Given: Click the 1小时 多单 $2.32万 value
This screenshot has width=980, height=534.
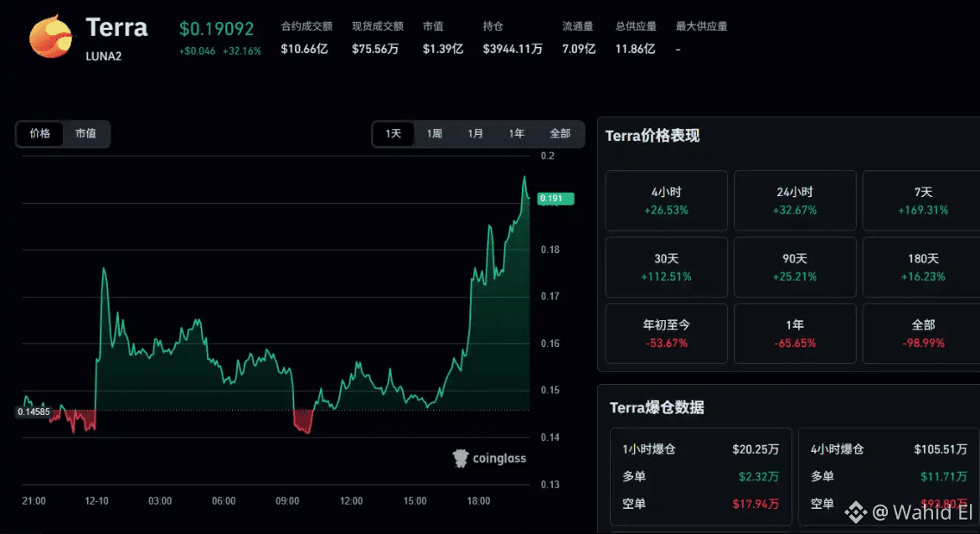Looking at the screenshot, I should 759,476.
